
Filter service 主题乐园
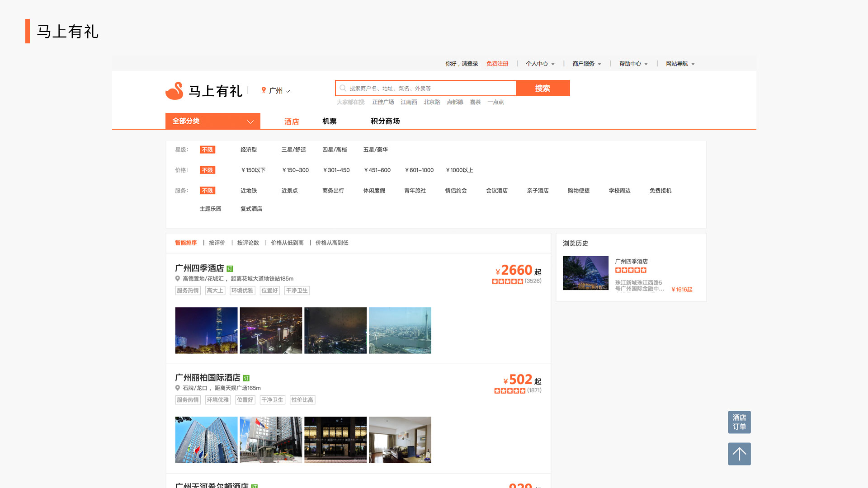(x=211, y=209)
